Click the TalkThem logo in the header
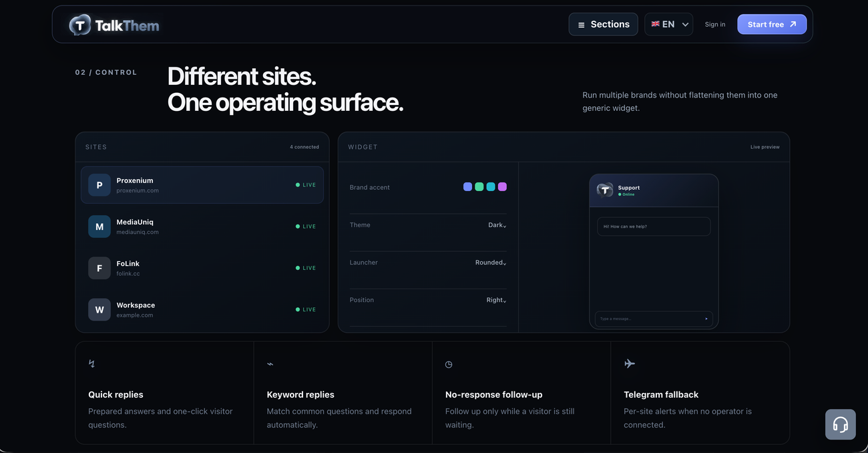 click(114, 25)
